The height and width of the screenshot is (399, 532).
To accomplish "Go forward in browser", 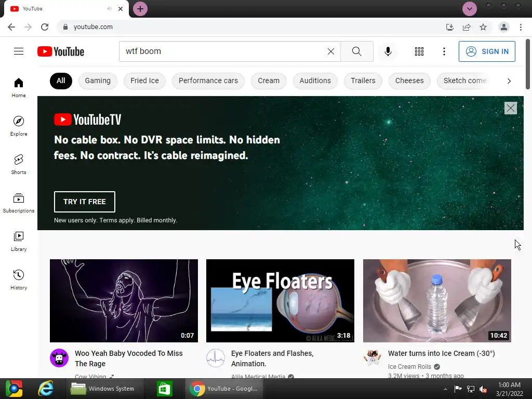I will 28,27.
